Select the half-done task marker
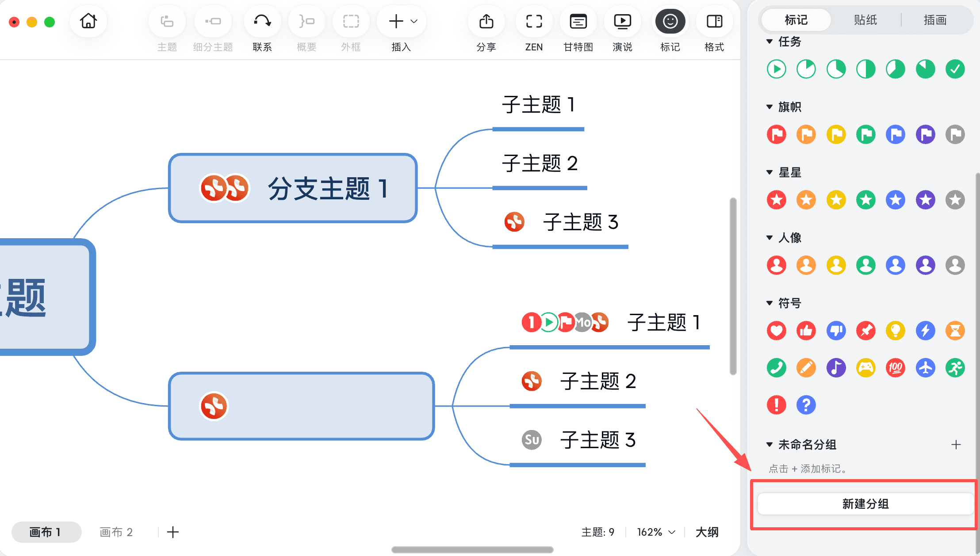 coord(866,69)
